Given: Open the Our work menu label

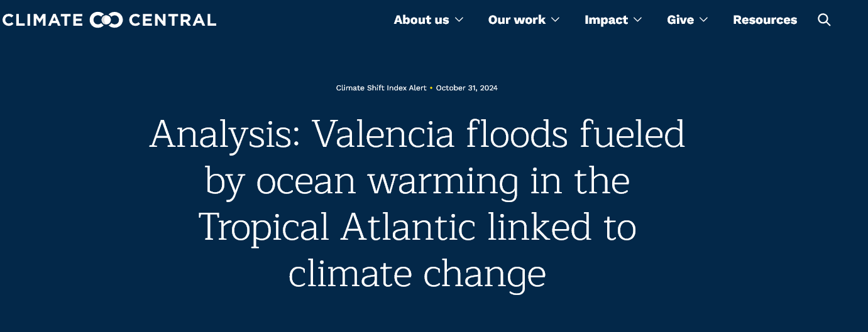Looking at the screenshot, I should click(517, 20).
